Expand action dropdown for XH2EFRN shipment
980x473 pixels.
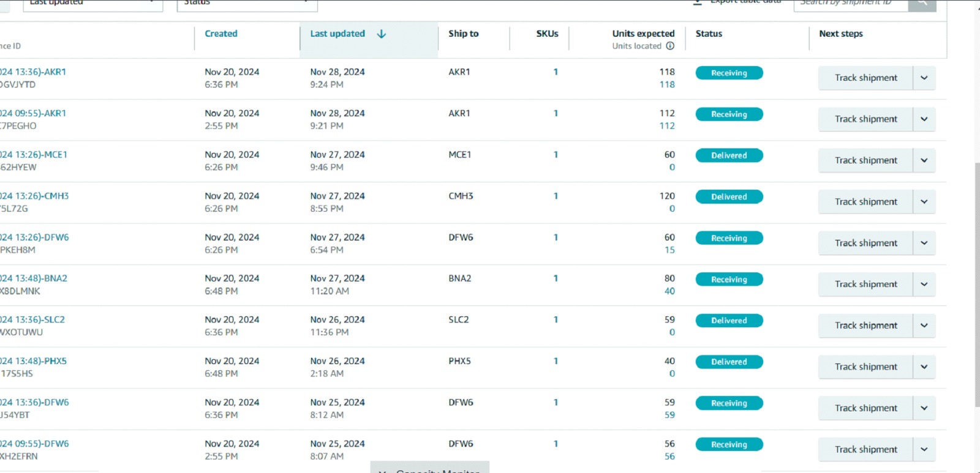(924, 450)
